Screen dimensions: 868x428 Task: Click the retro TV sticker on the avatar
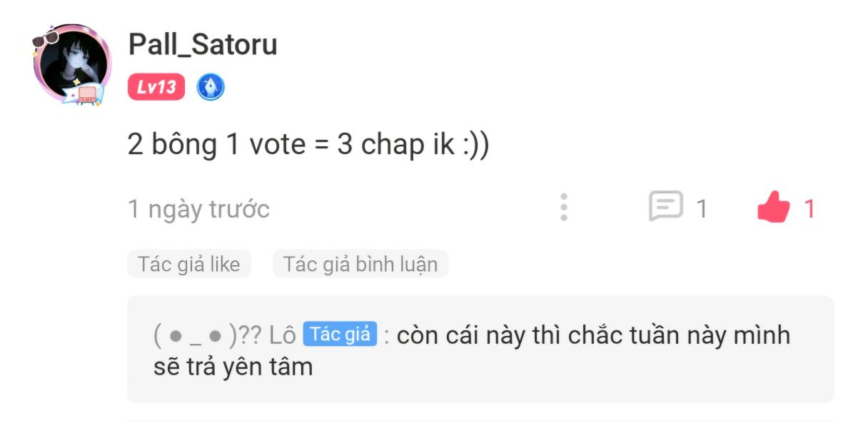pyautogui.click(x=89, y=95)
